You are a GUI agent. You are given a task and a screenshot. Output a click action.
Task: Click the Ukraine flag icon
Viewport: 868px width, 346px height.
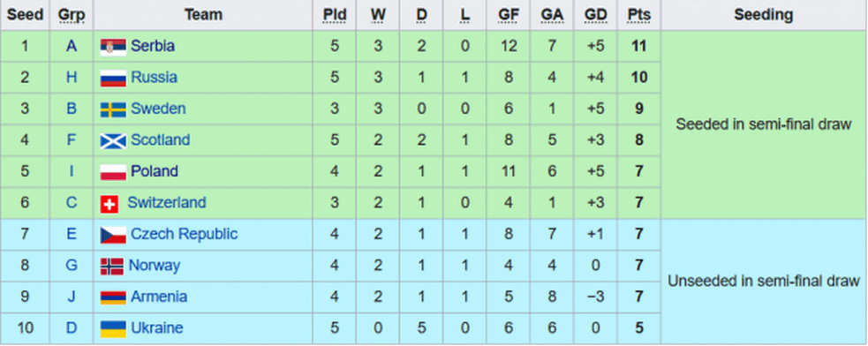[114, 329]
